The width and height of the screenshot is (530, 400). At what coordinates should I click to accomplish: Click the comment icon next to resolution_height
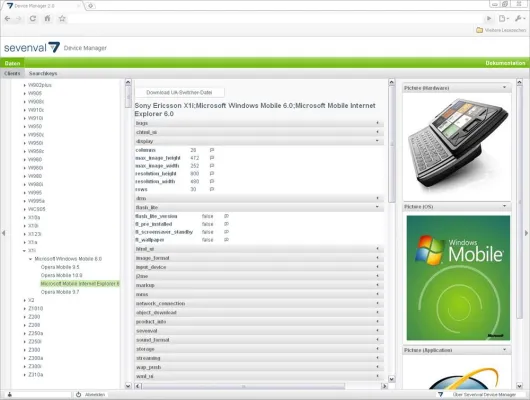(x=212, y=173)
